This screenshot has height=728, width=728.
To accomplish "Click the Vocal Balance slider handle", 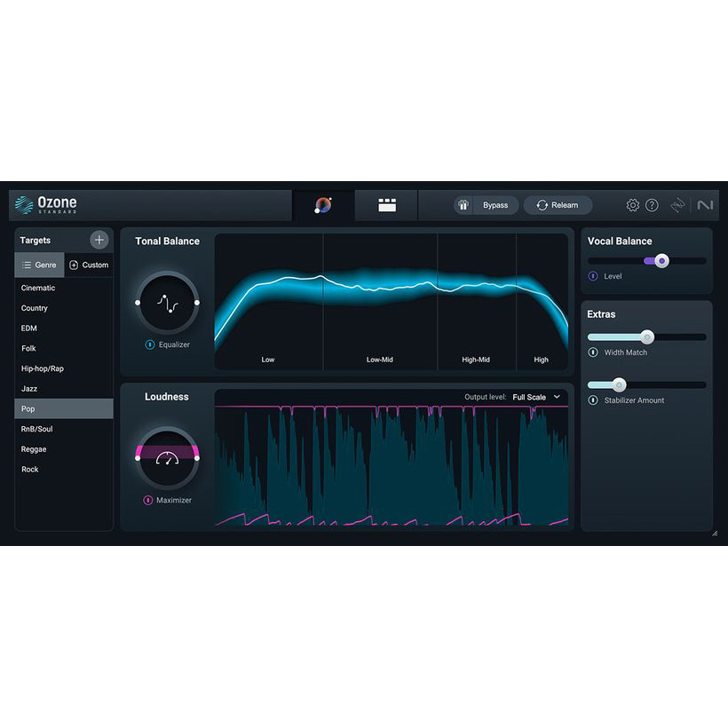I will [x=661, y=261].
